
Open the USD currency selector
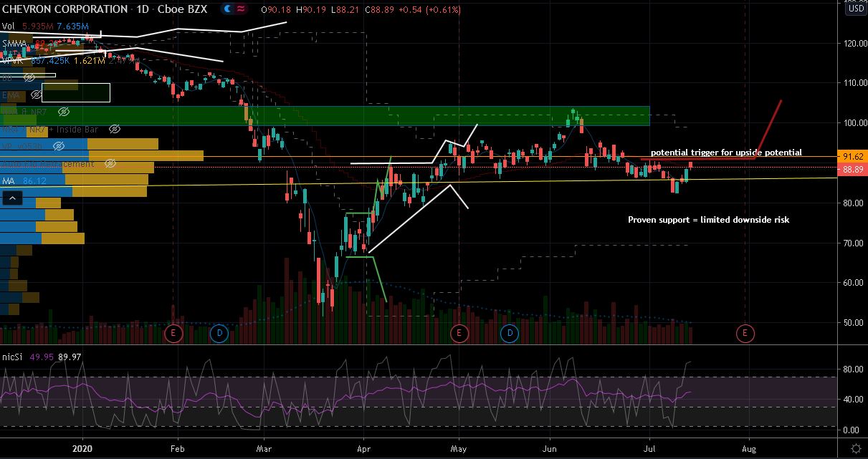pos(855,9)
